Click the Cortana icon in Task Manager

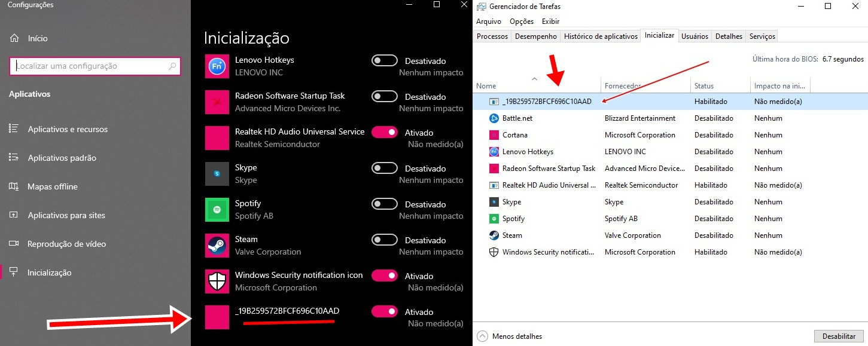(494, 135)
